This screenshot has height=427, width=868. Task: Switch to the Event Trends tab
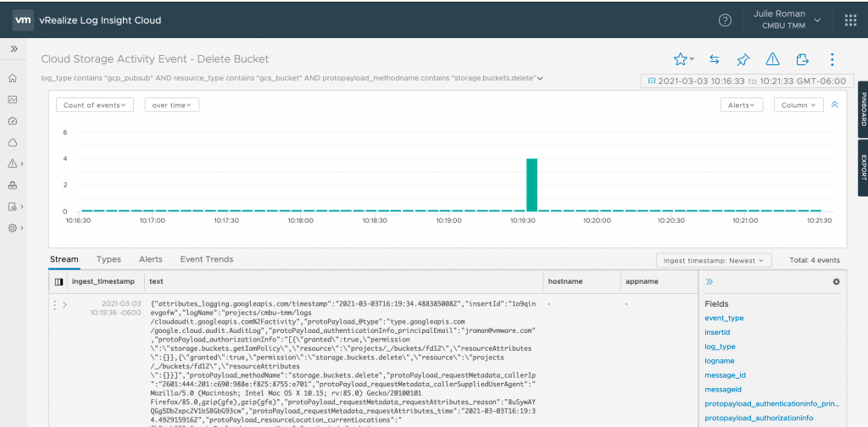pos(206,259)
